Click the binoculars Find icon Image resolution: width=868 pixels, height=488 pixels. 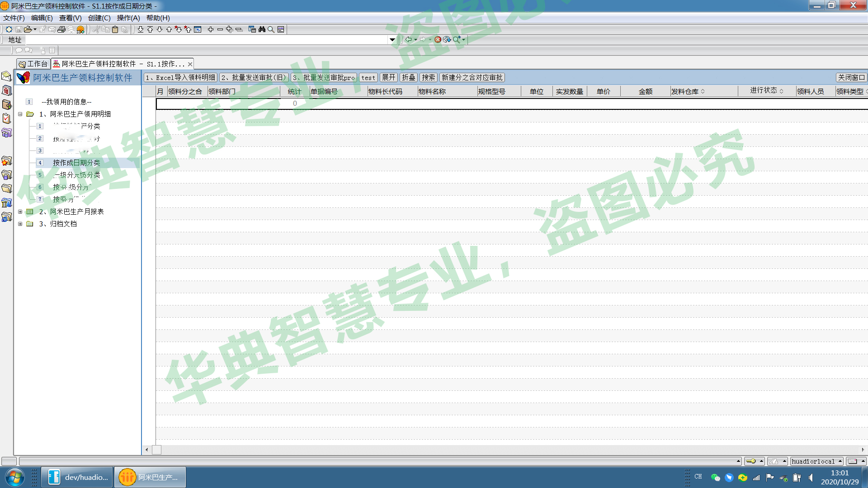click(262, 29)
